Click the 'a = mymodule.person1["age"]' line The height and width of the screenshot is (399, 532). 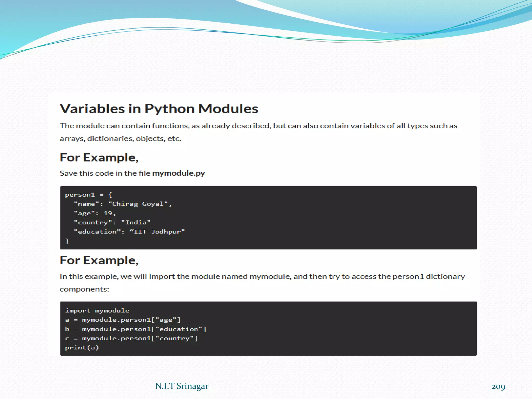click(x=123, y=320)
